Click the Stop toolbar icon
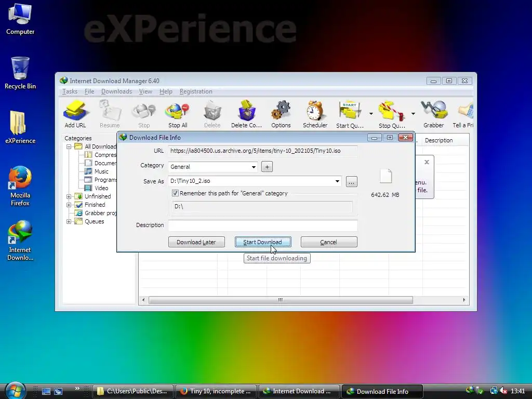This screenshot has width=532, height=399. pos(144,114)
